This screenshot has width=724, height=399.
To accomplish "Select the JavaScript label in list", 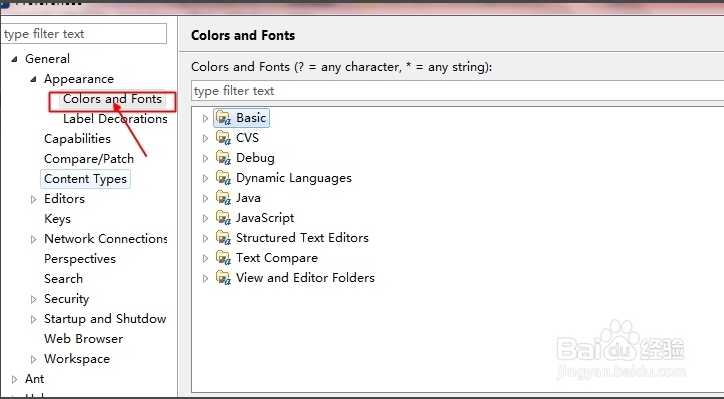I will click(265, 218).
